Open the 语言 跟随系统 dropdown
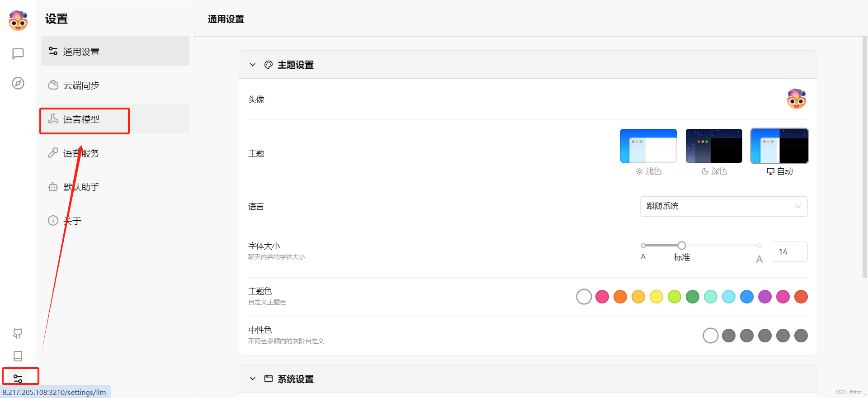 click(x=723, y=206)
